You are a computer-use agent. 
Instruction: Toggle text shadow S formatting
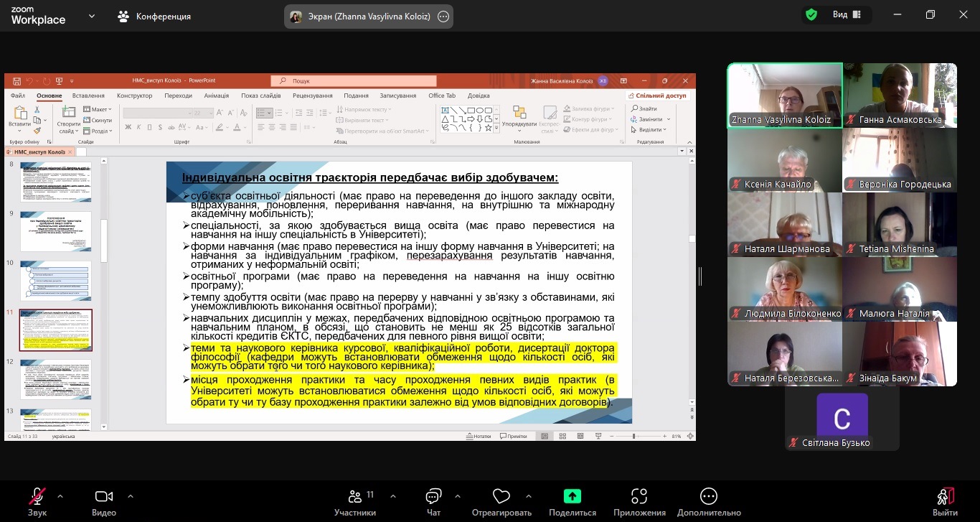[160, 127]
